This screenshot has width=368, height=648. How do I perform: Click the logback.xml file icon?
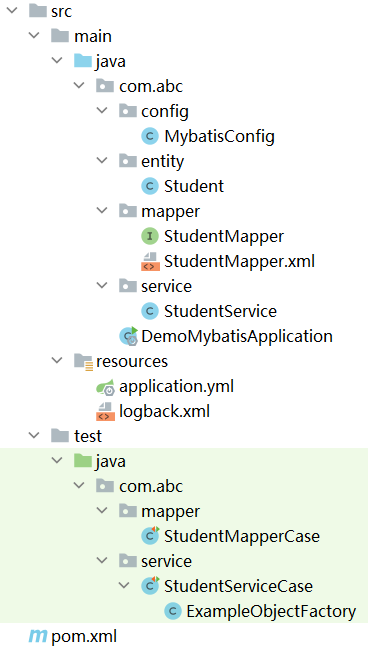[x=105, y=412]
